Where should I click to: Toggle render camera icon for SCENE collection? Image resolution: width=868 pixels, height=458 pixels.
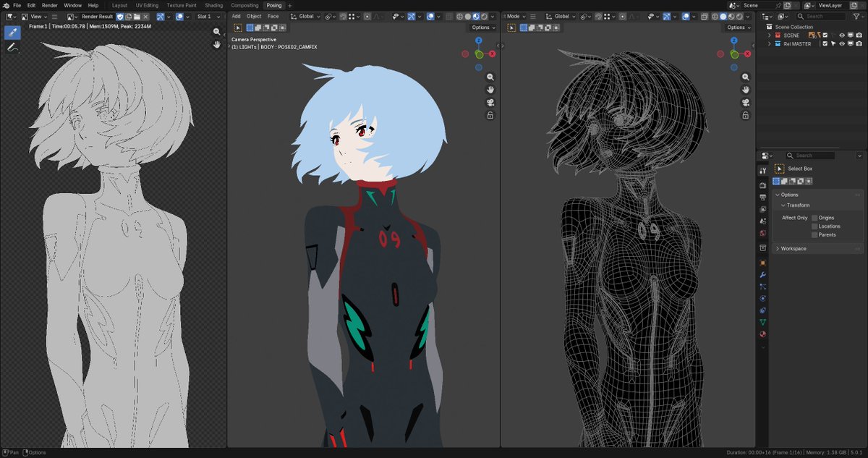[x=859, y=35]
